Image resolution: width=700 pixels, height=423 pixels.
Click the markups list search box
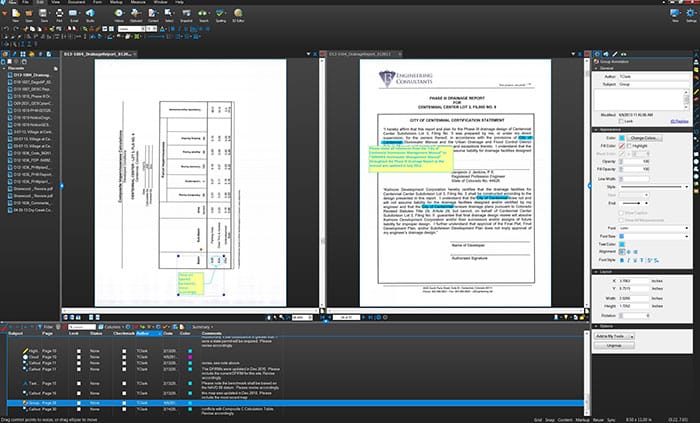coord(82,327)
